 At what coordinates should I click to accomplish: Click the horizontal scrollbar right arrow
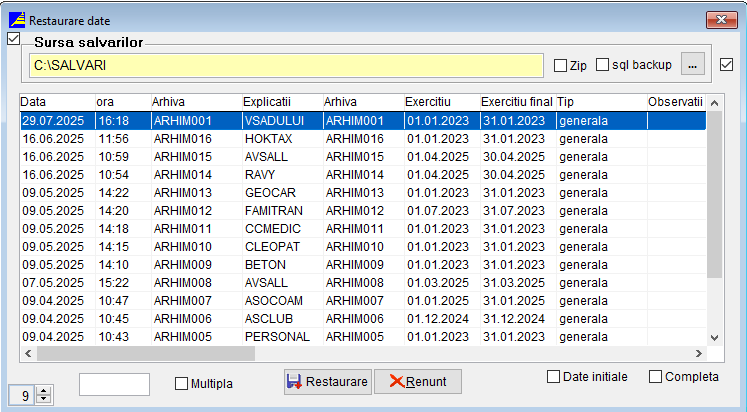click(699, 353)
